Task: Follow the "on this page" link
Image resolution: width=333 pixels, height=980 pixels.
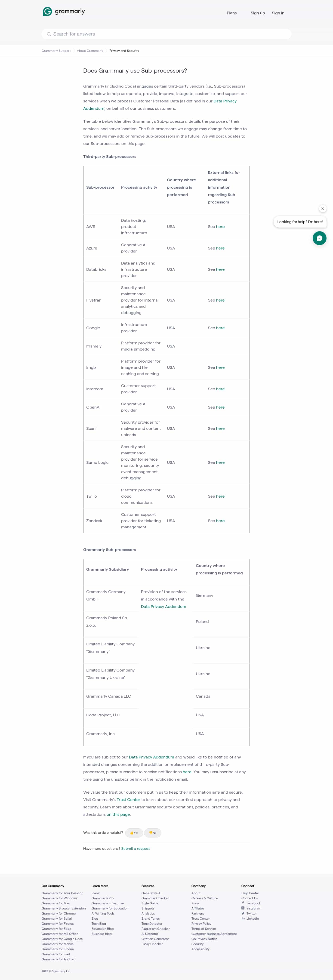Action: (x=118, y=814)
